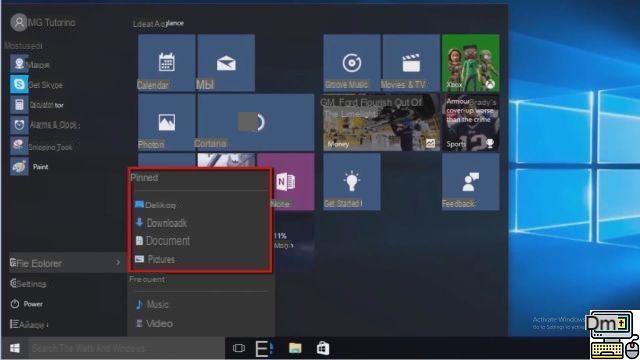Open the Xbox tile
The height and width of the screenshot is (360, 640).
(471, 63)
